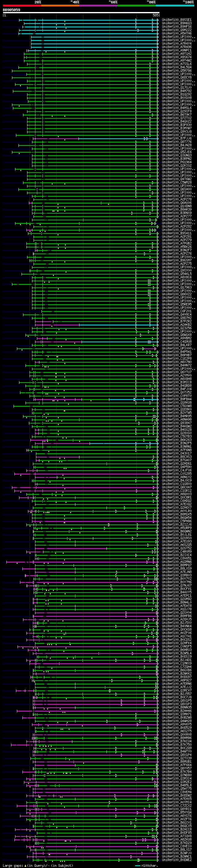
Task: Select hit label UniRef100_B3P930
Action: point(177,125)
